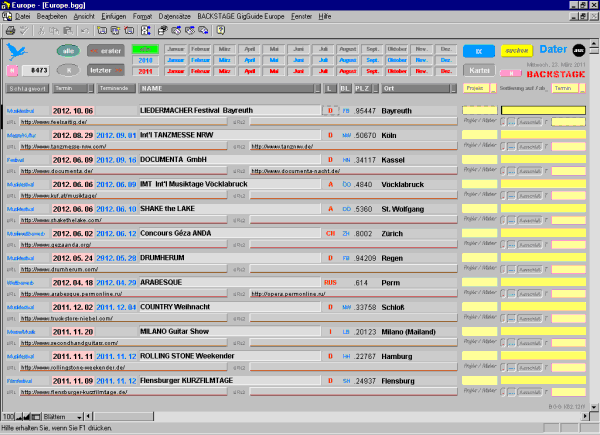
Task: Click the blue bird logo
Action: [16, 51]
